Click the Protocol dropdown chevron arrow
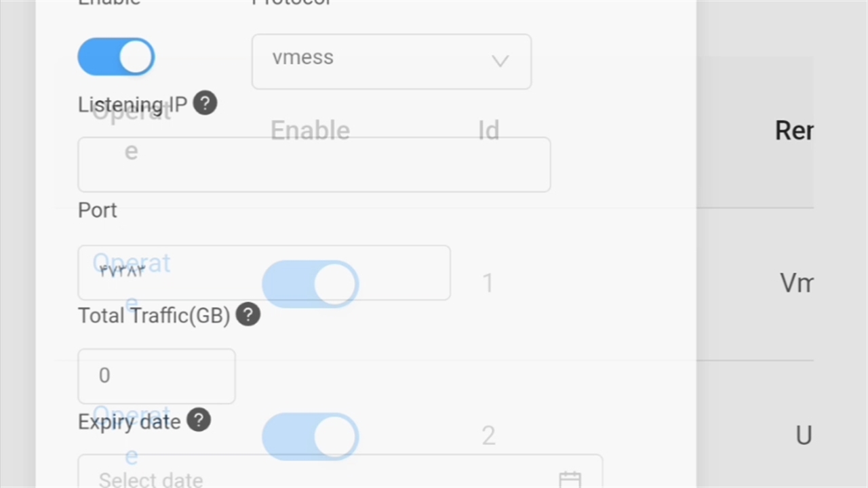This screenshot has height=488, width=868. point(500,61)
